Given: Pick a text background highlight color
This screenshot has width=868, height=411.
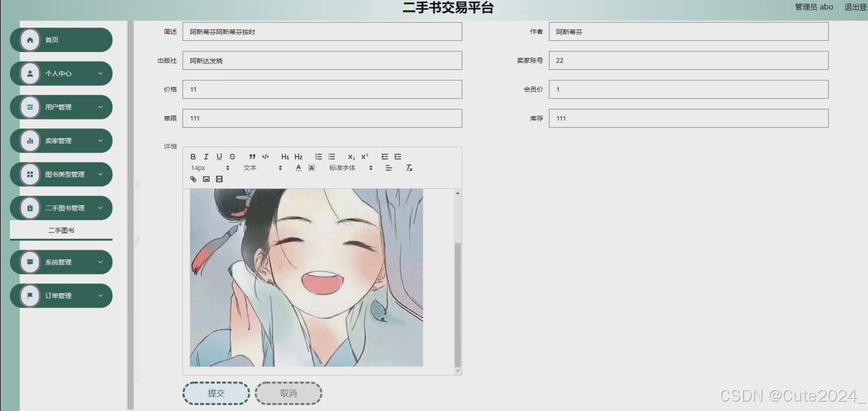Looking at the screenshot, I should 311,168.
